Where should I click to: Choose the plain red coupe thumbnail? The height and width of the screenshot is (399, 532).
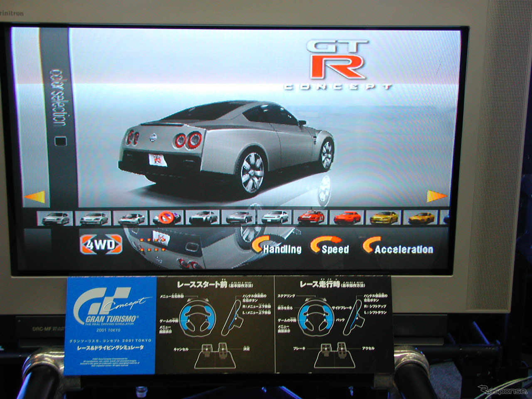(347, 217)
